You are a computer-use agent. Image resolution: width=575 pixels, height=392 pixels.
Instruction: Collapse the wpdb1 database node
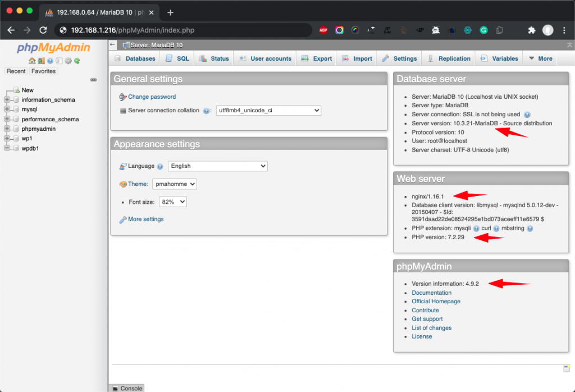point(7,148)
